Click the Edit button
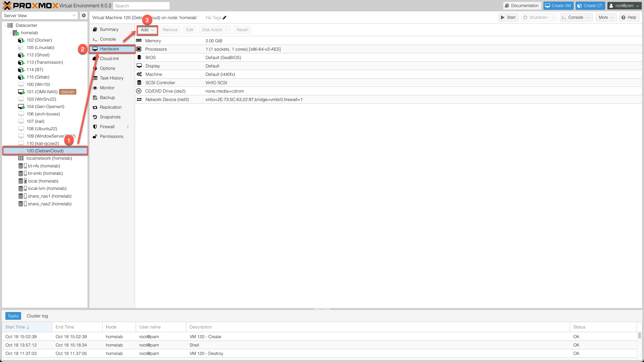Screen dimensions: 644x362 coord(190,30)
